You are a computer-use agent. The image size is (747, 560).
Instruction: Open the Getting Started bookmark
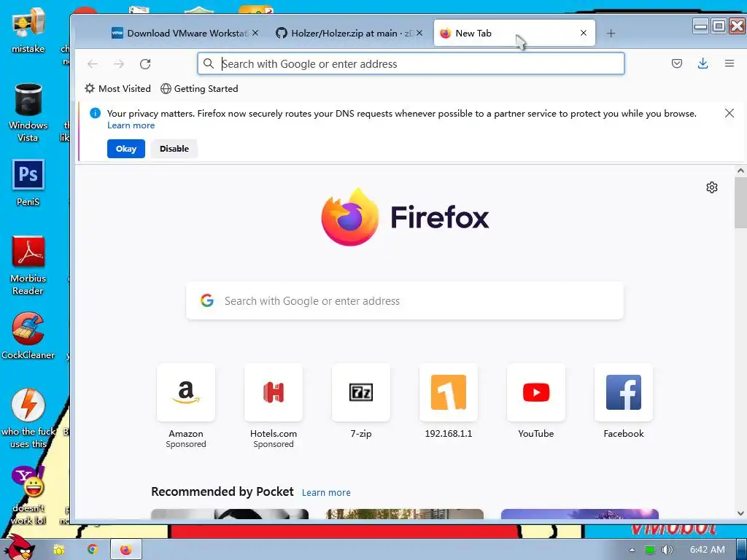[199, 88]
